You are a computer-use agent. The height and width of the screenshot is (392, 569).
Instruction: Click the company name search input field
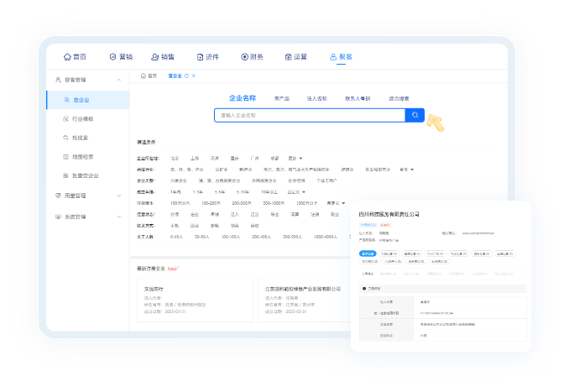pos(309,116)
